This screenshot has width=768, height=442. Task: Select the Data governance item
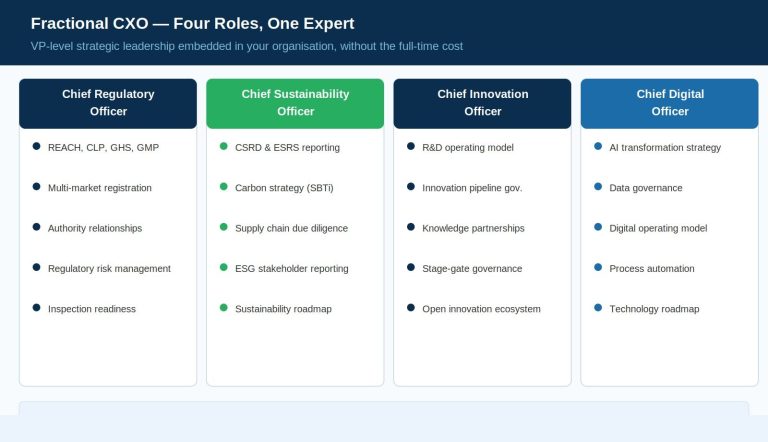point(646,188)
